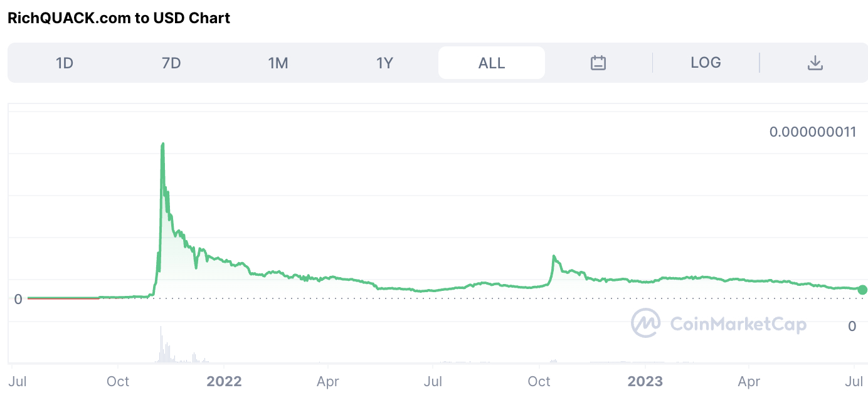868x405 pixels.
Task: Click the November 2021 price peak
Action: (x=163, y=144)
